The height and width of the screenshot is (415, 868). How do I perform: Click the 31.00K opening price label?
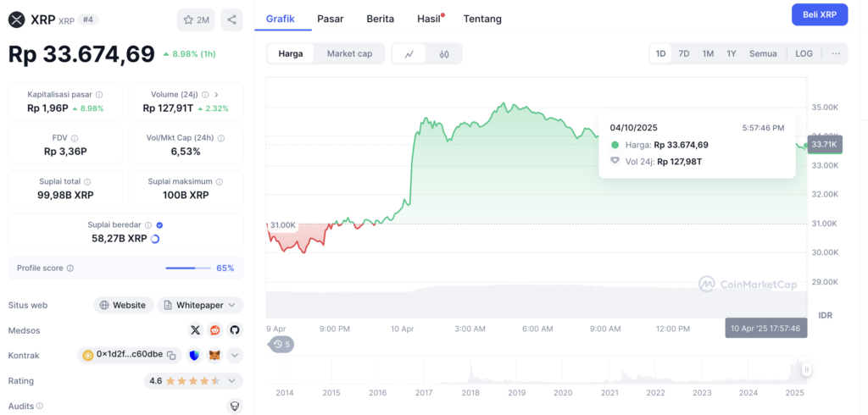(283, 225)
